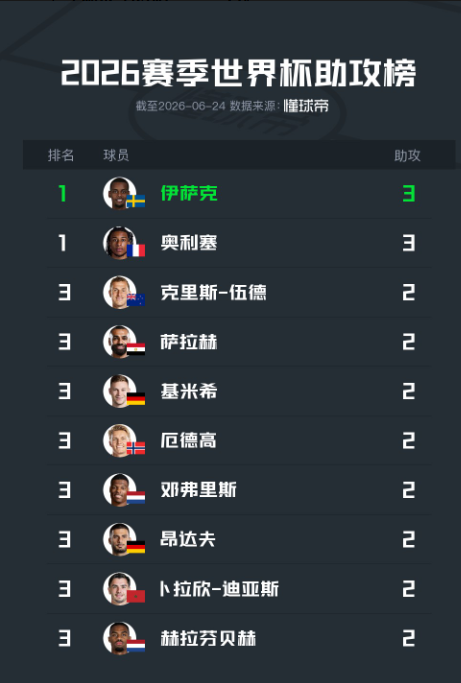Click the 懂球帝 data source label

click(x=306, y=106)
